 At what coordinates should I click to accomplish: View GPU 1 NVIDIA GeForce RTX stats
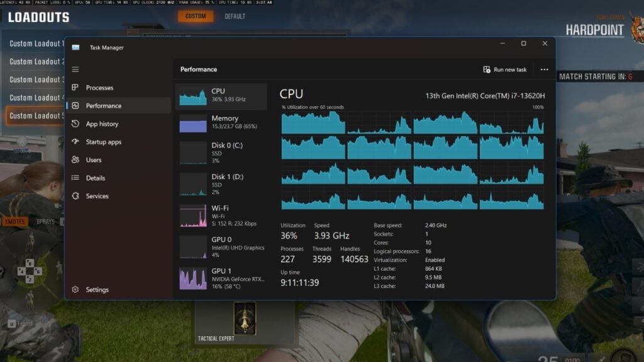pos(220,278)
